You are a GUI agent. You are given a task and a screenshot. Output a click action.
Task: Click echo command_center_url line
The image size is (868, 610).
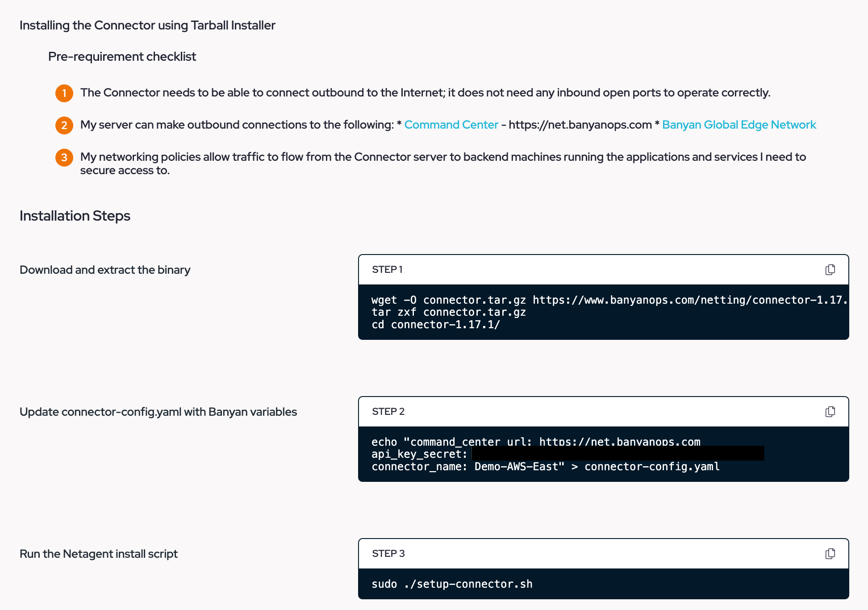(536, 442)
